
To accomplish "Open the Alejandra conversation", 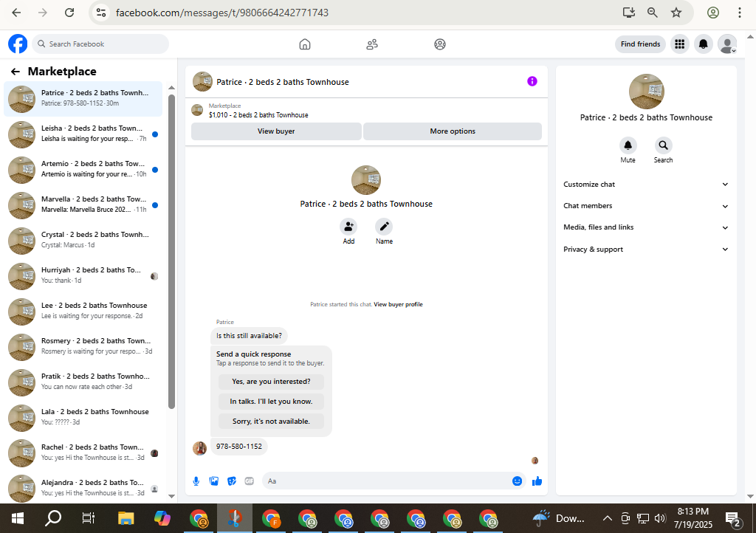I will click(x=83, y=488).
